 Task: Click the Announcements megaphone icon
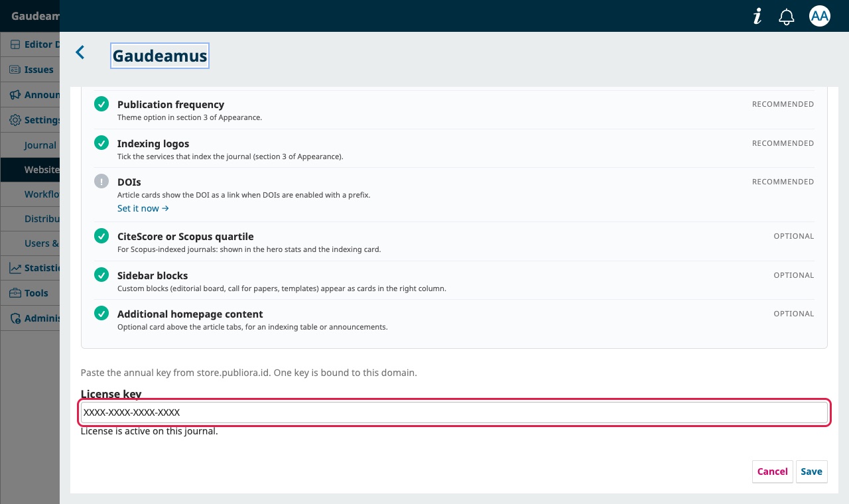pos(15,95)
